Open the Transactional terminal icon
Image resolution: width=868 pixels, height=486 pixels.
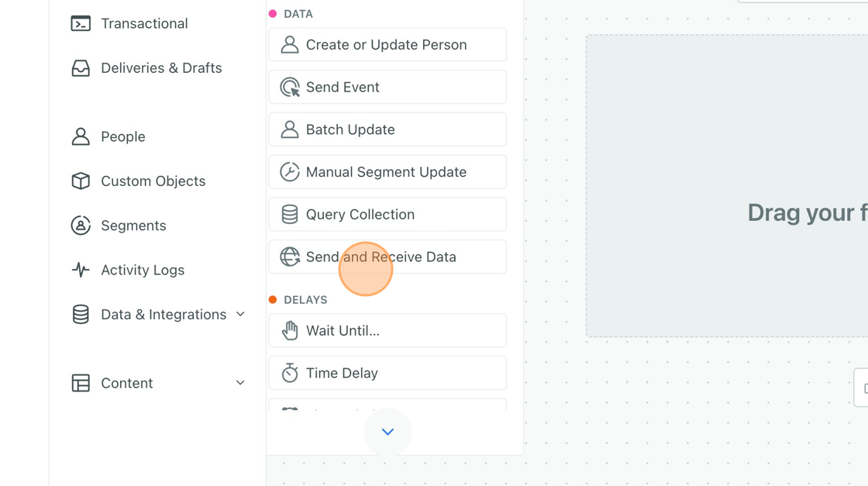coord(81,24)
